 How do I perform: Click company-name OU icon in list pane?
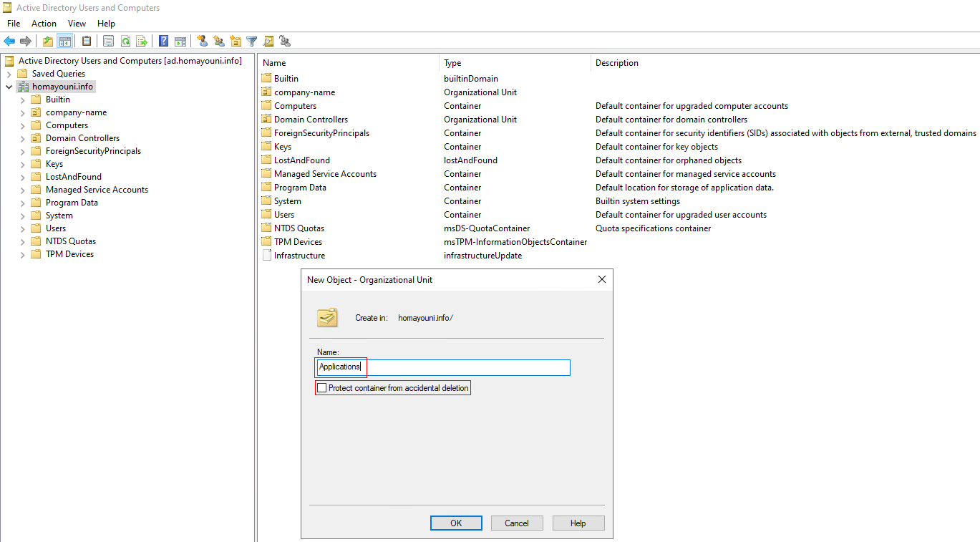point(267,92)
